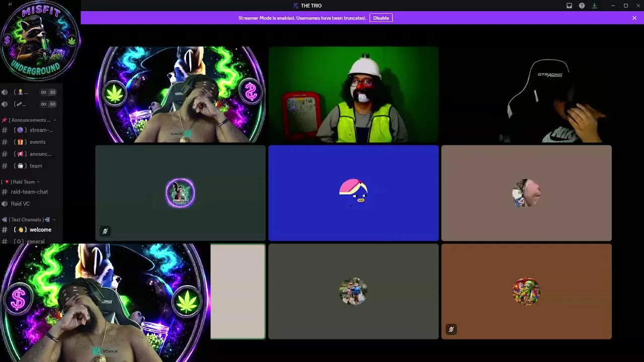Focus the video tile with the neon raccoon frame
644x362 pixels.
(181, 95)
